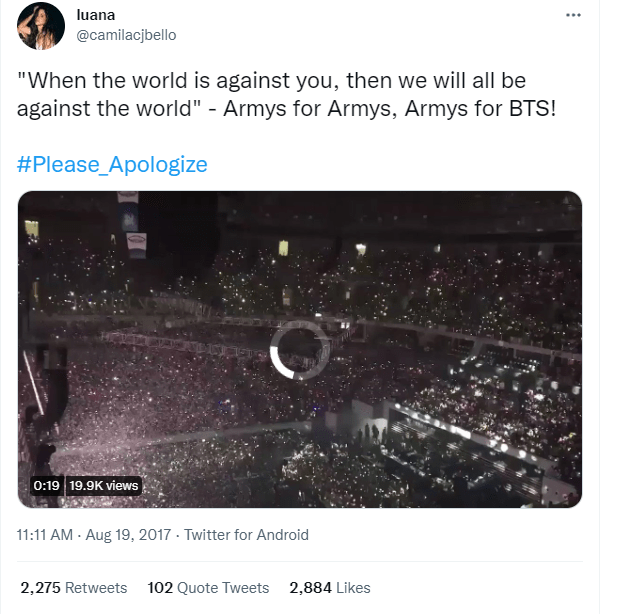Screen dimensions: 623x614
Task: Click the word "Retweets" in stats row
Action: tap(96, 588)
